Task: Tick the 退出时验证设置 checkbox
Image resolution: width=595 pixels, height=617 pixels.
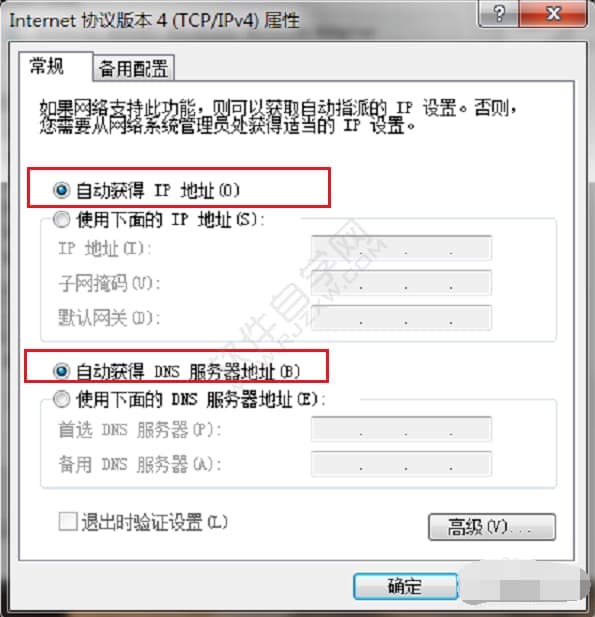Action: click(68, 522)
